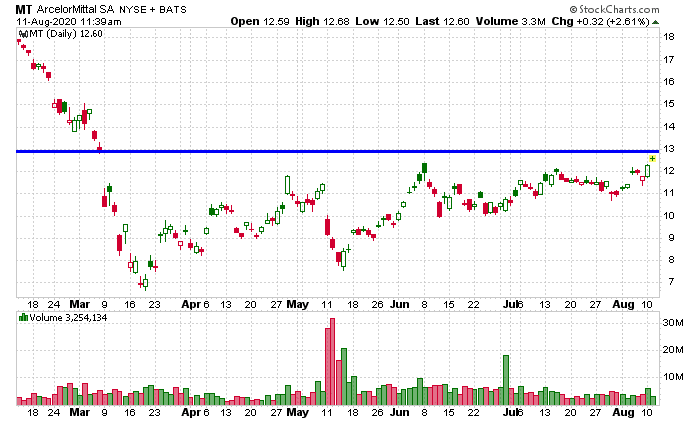
Task: Click the 7 price axis label
Action: tap(671, 282)
